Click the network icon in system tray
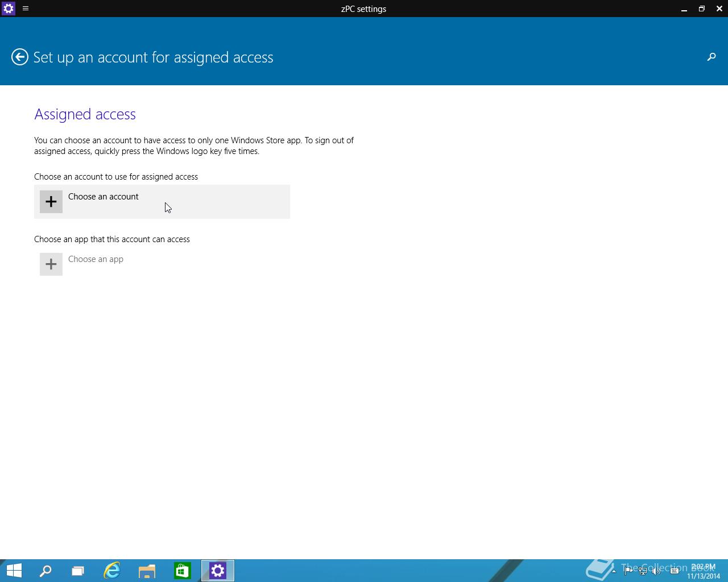 pyautogui.click(x=643, y=571)
